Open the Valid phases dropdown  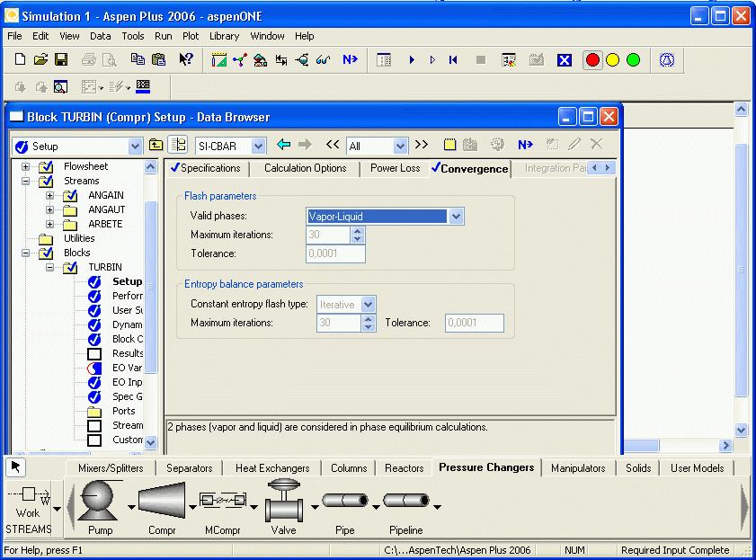pyautogui.click(x=456, y=217)
